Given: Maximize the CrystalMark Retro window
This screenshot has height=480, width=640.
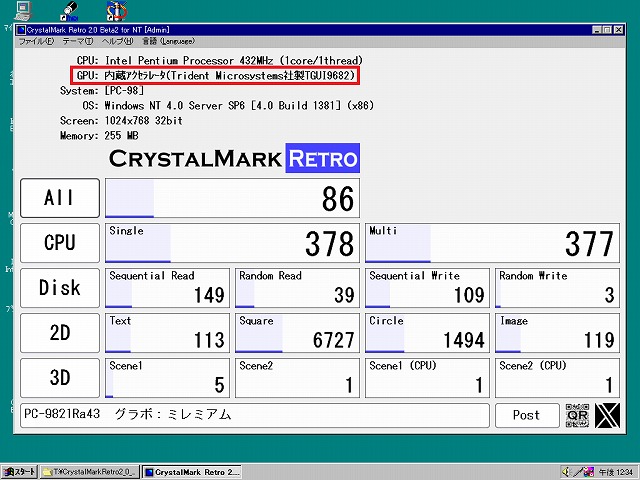Looking at the screenshot, I should click(607, 30).
